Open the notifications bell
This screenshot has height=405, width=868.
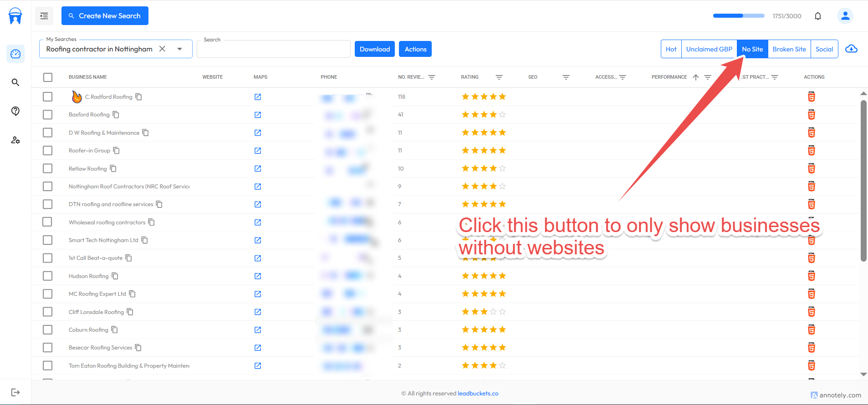[818, 16]
